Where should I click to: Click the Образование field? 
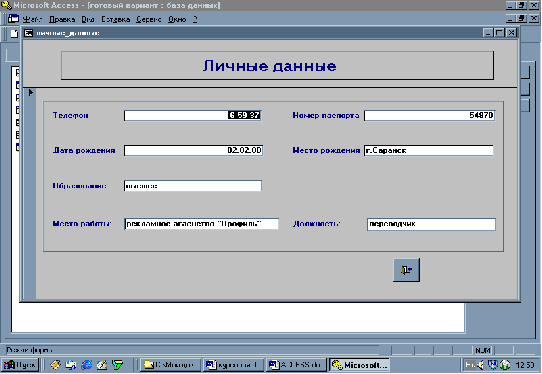193,186
